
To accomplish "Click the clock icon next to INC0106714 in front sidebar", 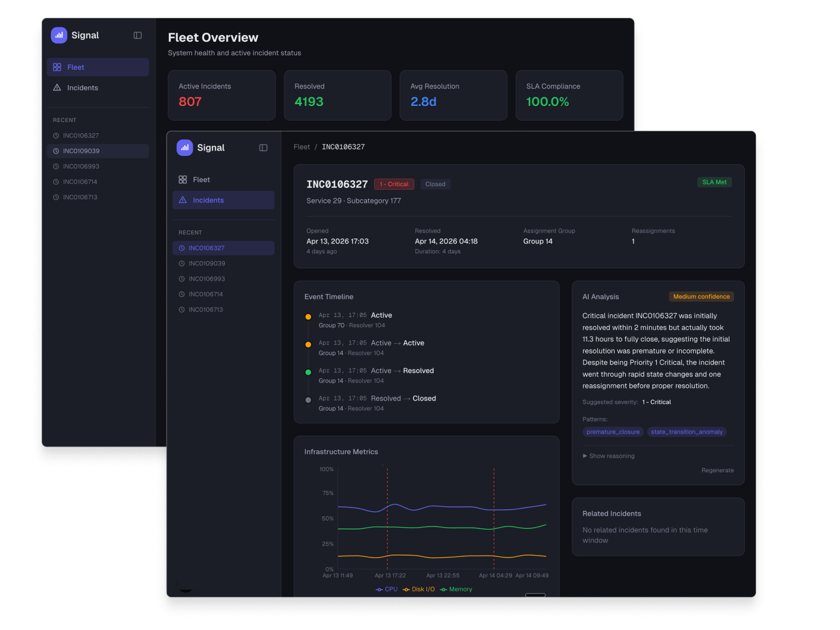I will pyautogui.click(x=182, y=294).
